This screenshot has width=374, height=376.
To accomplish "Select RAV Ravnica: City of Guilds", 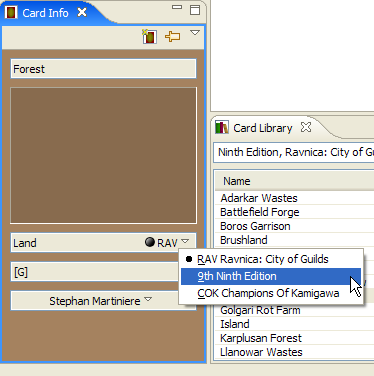I will click(x=271, y=259).
